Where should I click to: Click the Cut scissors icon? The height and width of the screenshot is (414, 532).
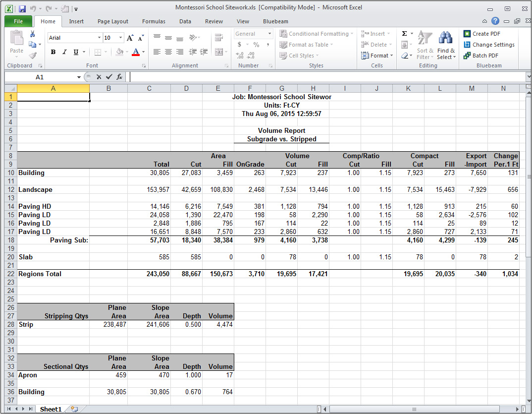click(x=33, y=34)
